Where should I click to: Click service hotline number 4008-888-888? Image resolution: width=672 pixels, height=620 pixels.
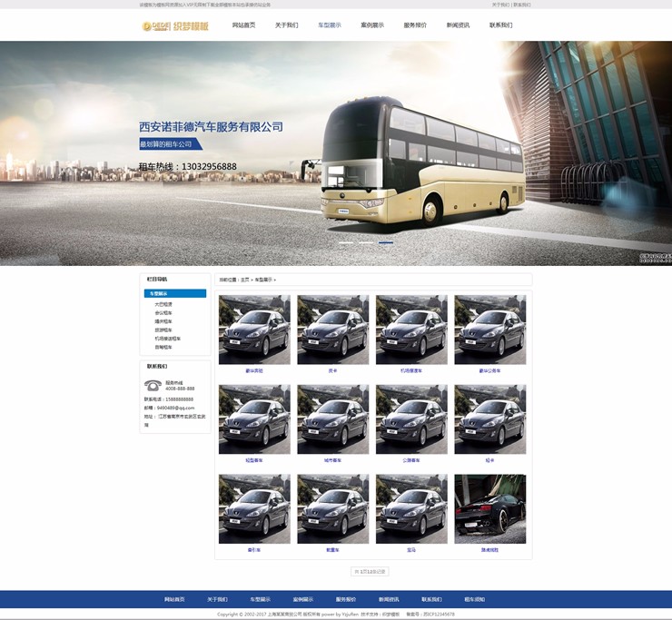(180, 389)
